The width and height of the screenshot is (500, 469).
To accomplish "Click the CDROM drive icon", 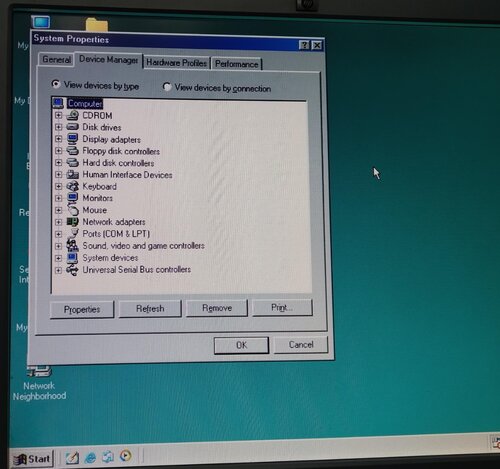I will [x=72, y=115].
